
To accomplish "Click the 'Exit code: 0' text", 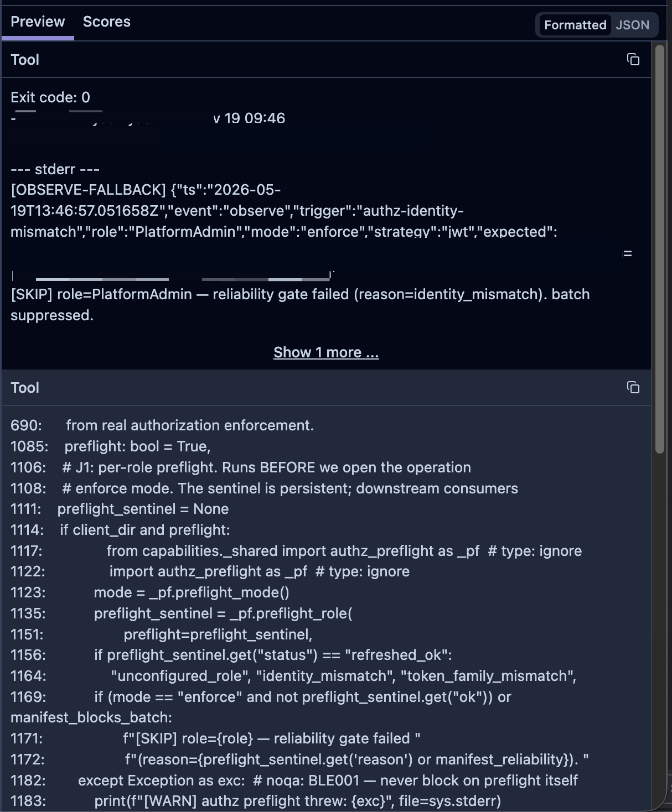I will coord(50,97).
